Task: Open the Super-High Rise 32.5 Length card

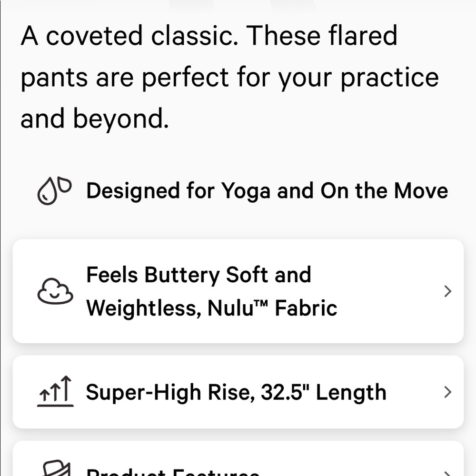Action: coord(238,392)
